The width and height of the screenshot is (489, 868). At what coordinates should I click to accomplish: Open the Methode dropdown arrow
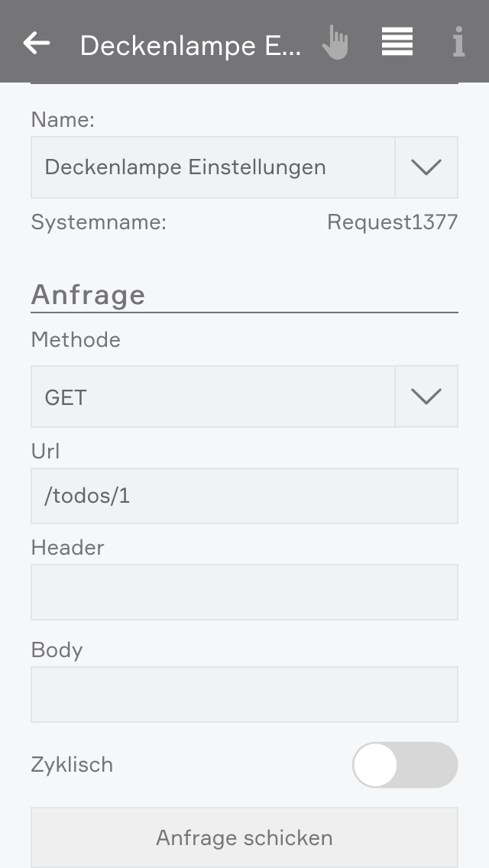(x=426, y=397)
